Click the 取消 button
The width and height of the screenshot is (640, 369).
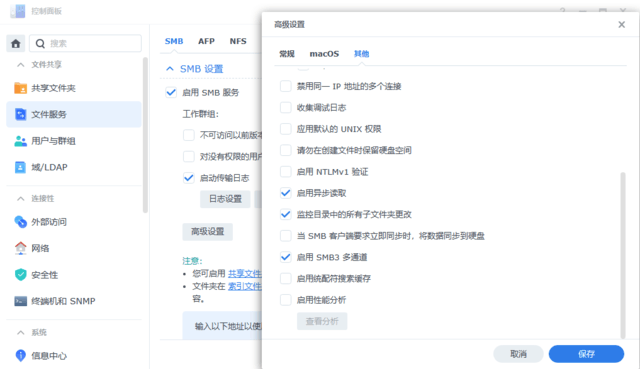[518, 354]
